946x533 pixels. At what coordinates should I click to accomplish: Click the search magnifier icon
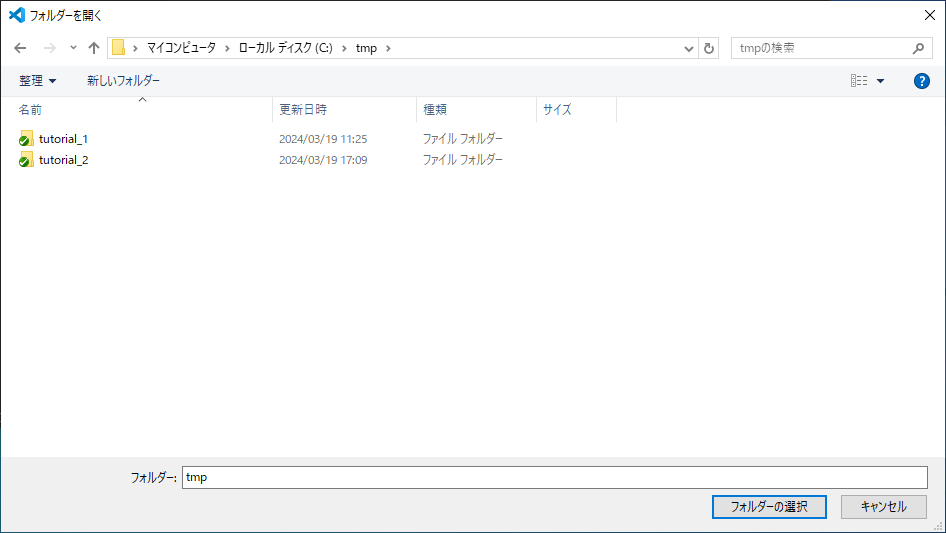[918, 48]
